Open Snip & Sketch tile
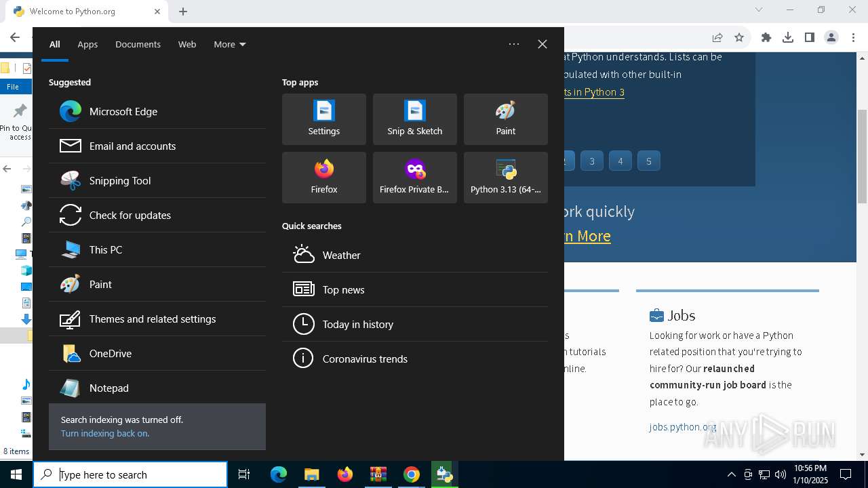This screenshot has height=488, width=868. (x=415, y=119)
